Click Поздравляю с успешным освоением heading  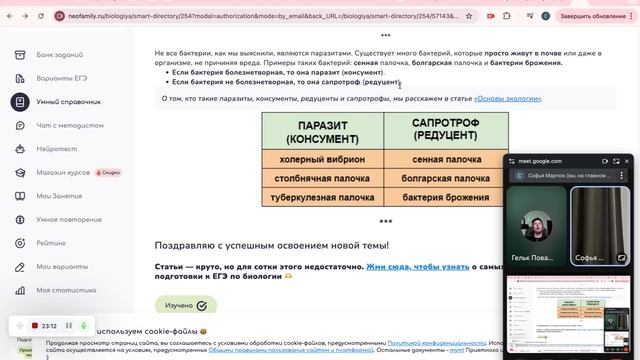271,245
